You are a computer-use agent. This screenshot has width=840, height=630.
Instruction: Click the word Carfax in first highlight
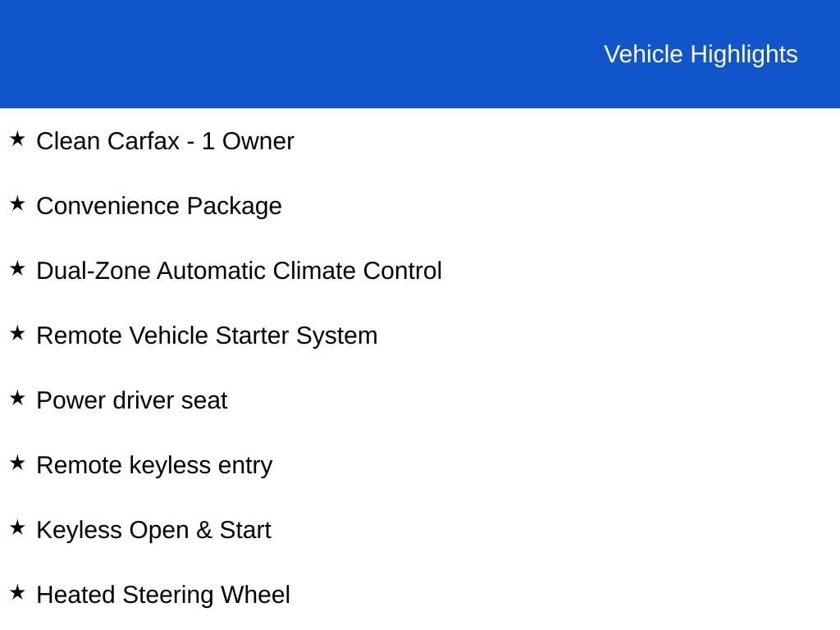[144, 141]
